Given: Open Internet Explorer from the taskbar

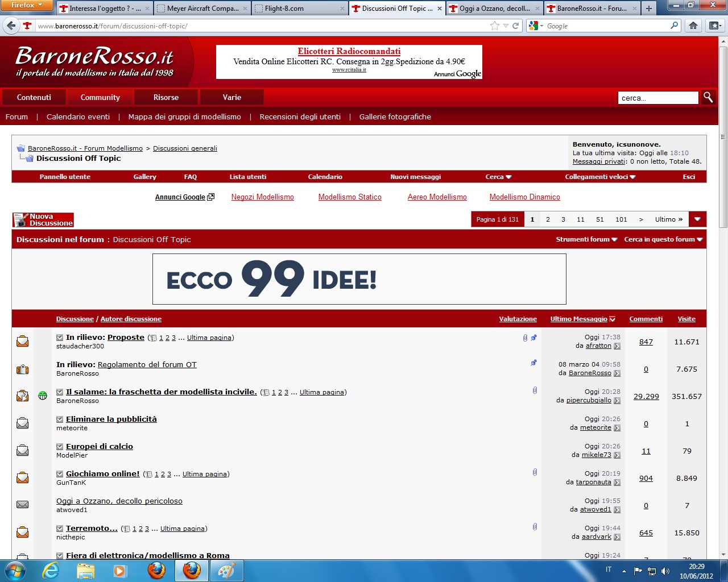Looking at the screenshot, I should [51, 571].
